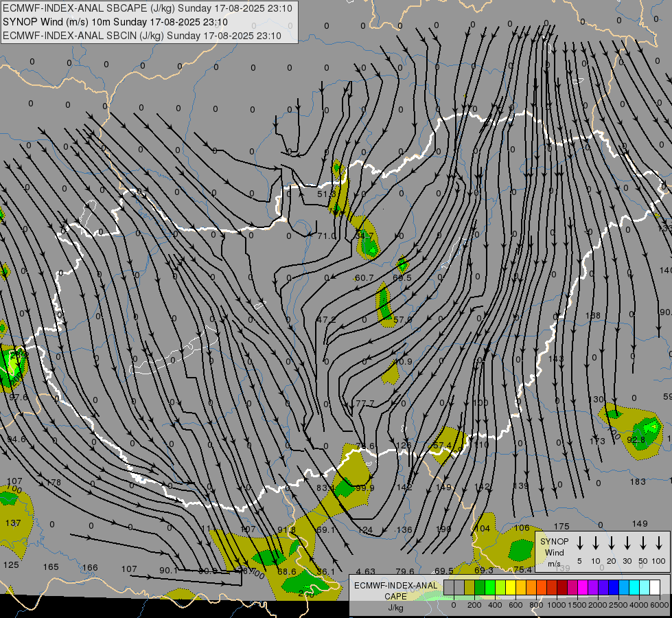Click the 68.6 value on olive area
Screen dimensions: 672x618
click(x=287, y=571)
